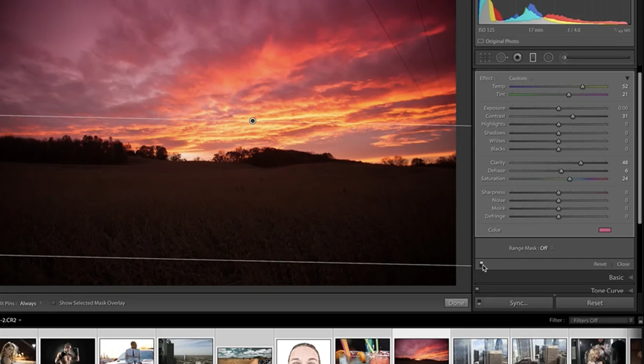This screenshot has width=644, height=364.
Task: Select the Radial Filter tool
Action: point(548,58)
